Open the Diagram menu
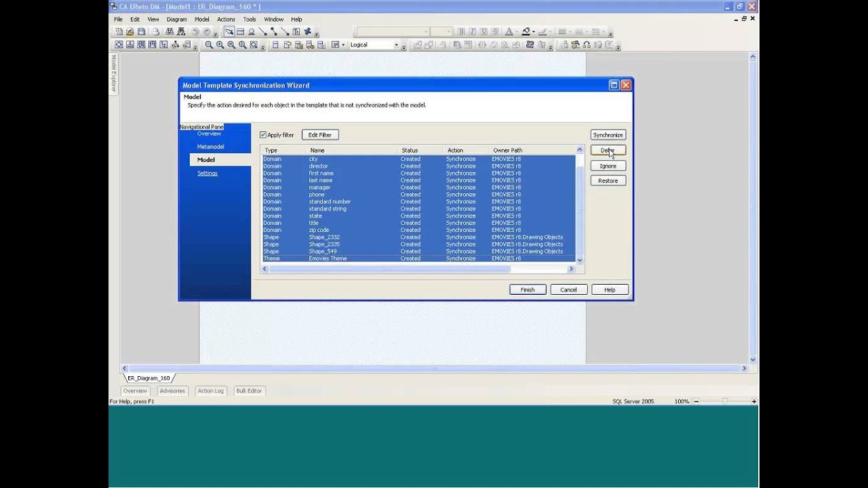 tap(176, 20)
